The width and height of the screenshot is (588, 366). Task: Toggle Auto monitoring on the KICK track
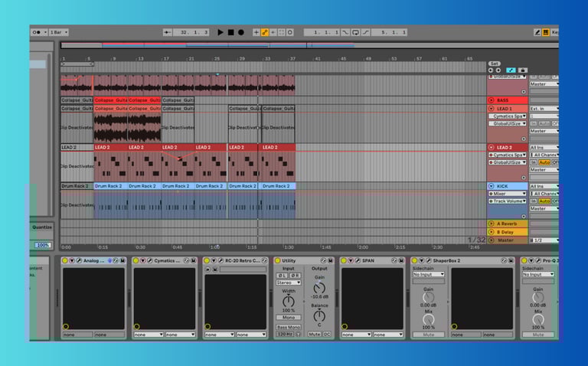(x=544, y=201)
